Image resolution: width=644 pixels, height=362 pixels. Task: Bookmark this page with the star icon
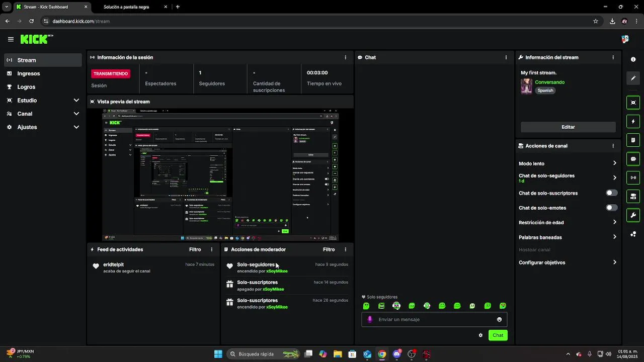click(596, 21)
